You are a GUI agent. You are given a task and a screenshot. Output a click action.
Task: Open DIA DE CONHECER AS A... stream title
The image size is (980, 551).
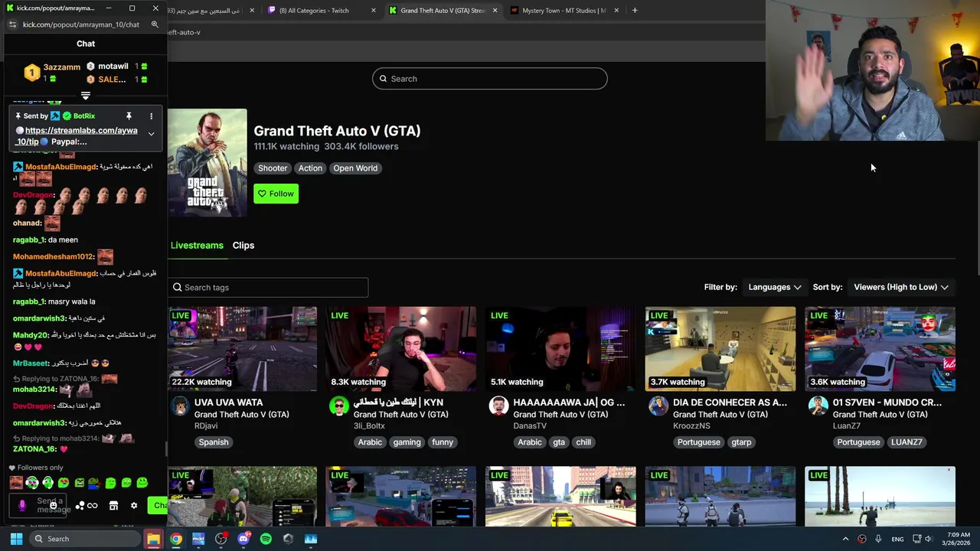click(x=730, y=403)
